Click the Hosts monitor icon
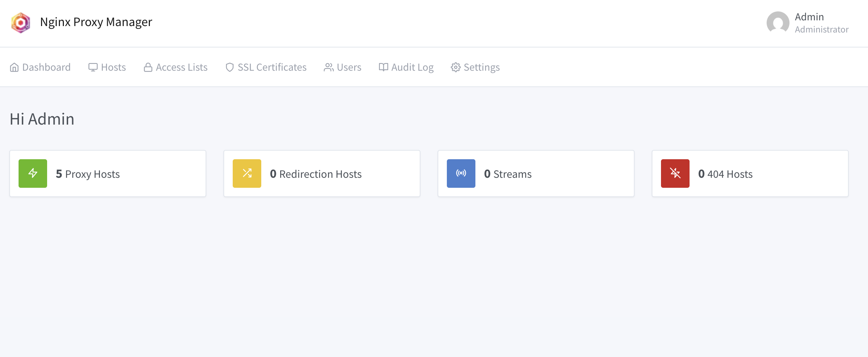Screen dimensions: 868x357 click(93, 67)
